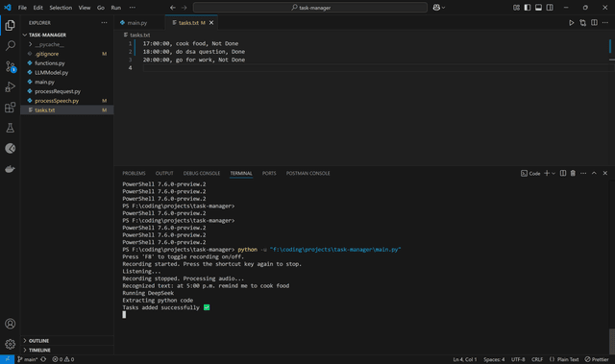Open the Go menu

[x=101, y=8]
